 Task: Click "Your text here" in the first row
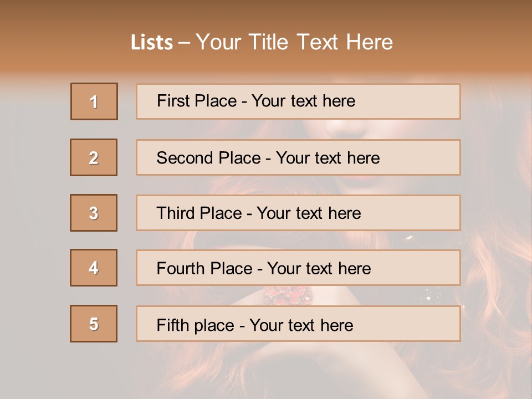(303, 101)
